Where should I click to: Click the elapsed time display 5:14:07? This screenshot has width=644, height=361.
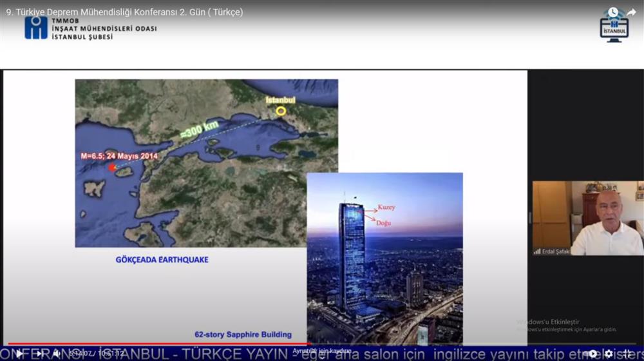80,353
